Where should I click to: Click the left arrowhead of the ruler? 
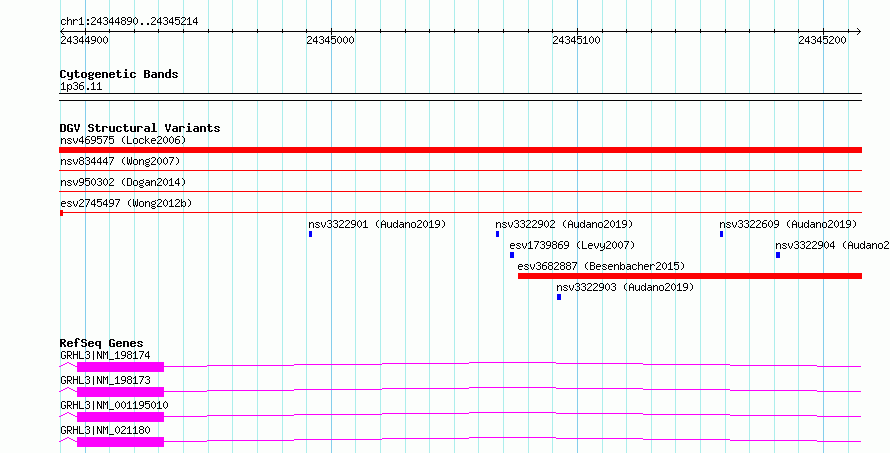62,32
